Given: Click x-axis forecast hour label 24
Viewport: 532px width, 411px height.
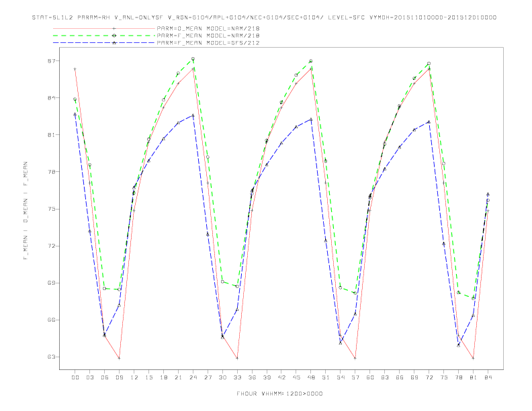Looking at the screenshot, I should pyautogui.click(x=193, y=377).
